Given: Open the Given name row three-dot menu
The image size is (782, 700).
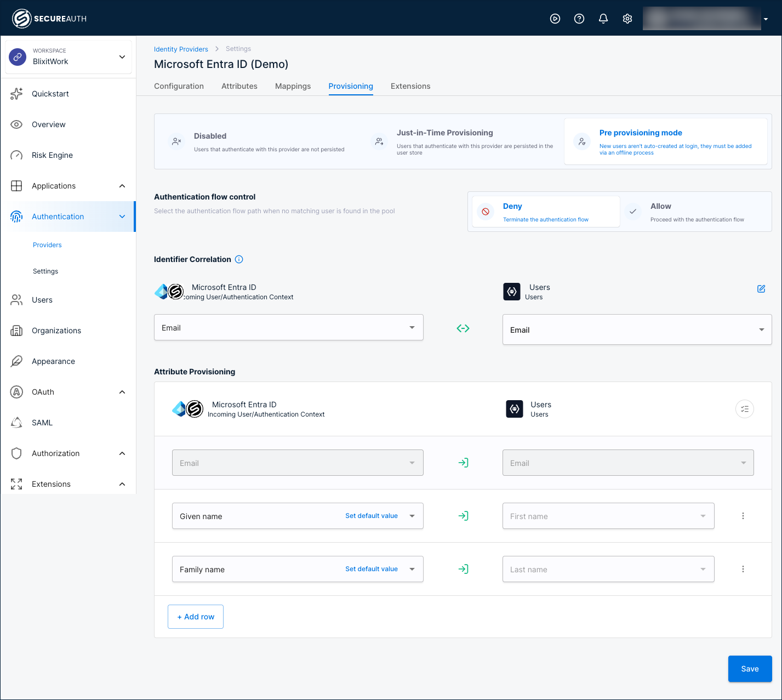Looking at the screenshot, I should [x=743, y=516].
